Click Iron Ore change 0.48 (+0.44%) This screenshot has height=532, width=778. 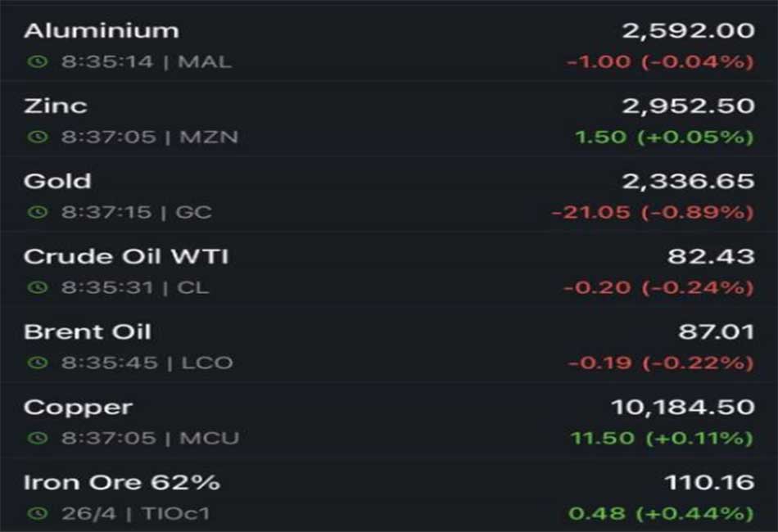[x=662, y=514]
